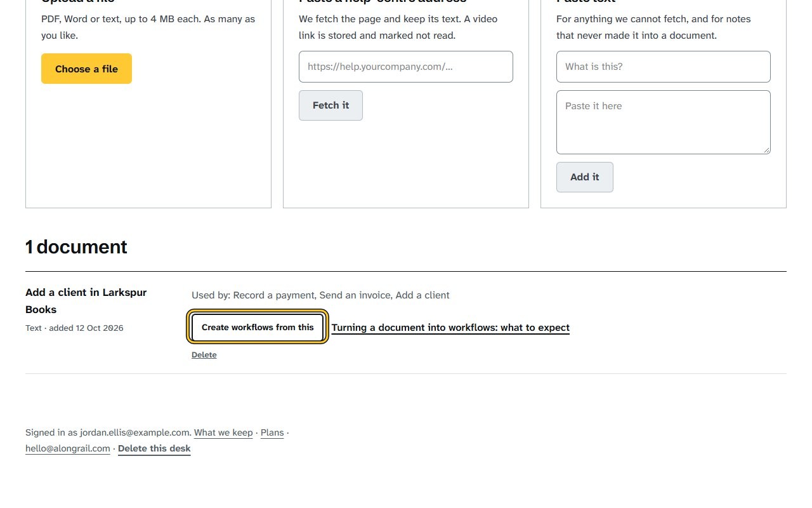Click Create workflows from this button
The height and width of the screenshot is (508, 812).
pos(258,328)
